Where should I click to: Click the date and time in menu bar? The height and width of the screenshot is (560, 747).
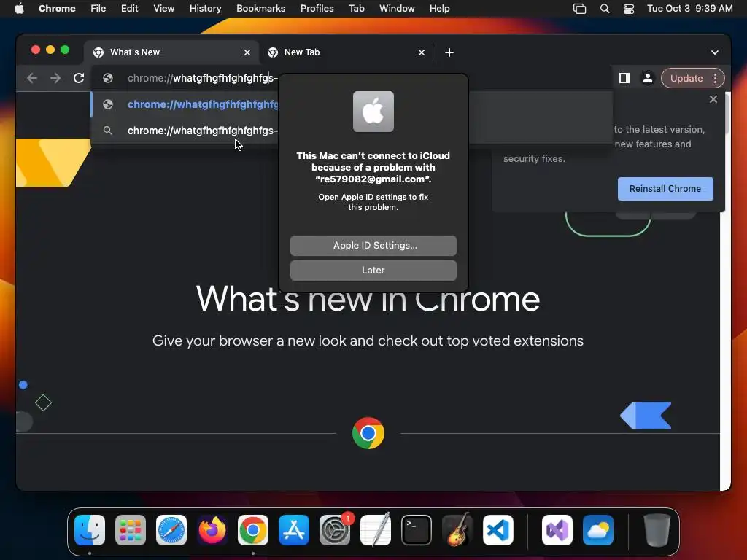[690, 8]
